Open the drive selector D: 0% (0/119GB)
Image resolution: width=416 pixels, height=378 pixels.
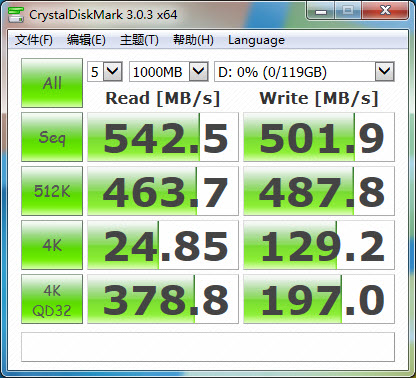tap(304, 72)
